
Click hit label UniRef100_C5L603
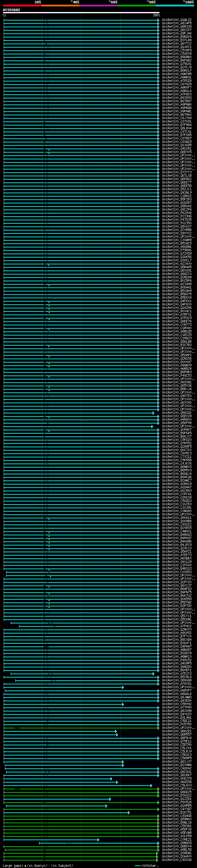177,785
